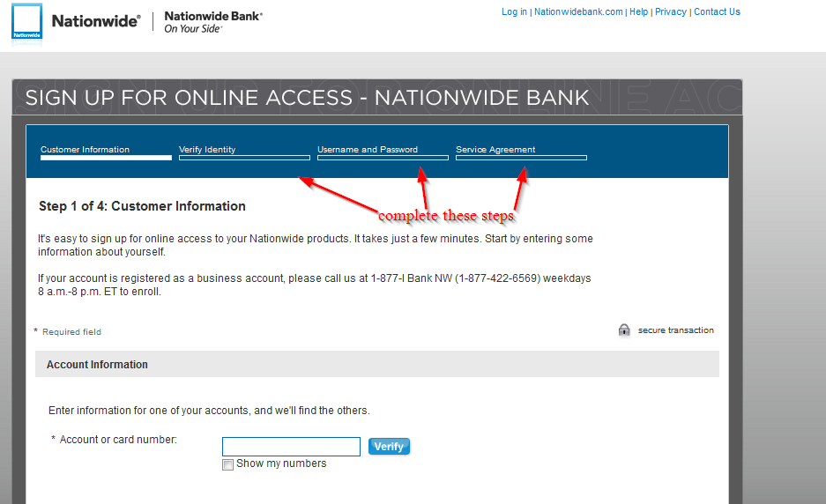Click the Show my numbers label

point(281,463)
